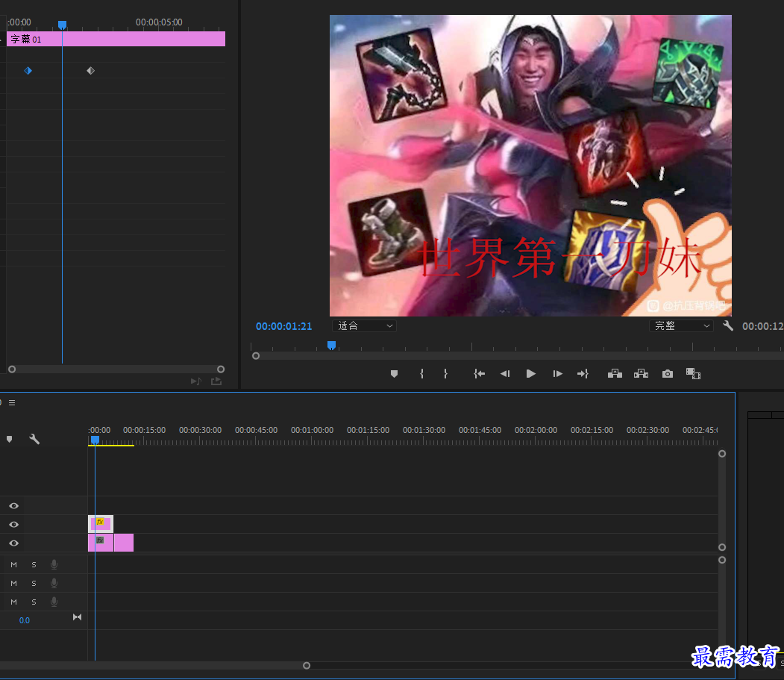Select first pink clip on bottom video track
This screenshot has width=784, height=680.
pos(101,543)
